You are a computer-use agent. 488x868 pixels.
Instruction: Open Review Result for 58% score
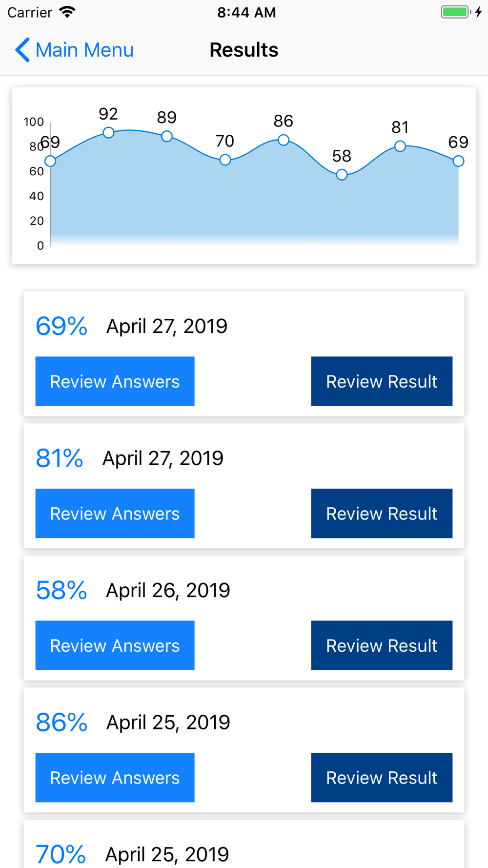click(382, 645)
